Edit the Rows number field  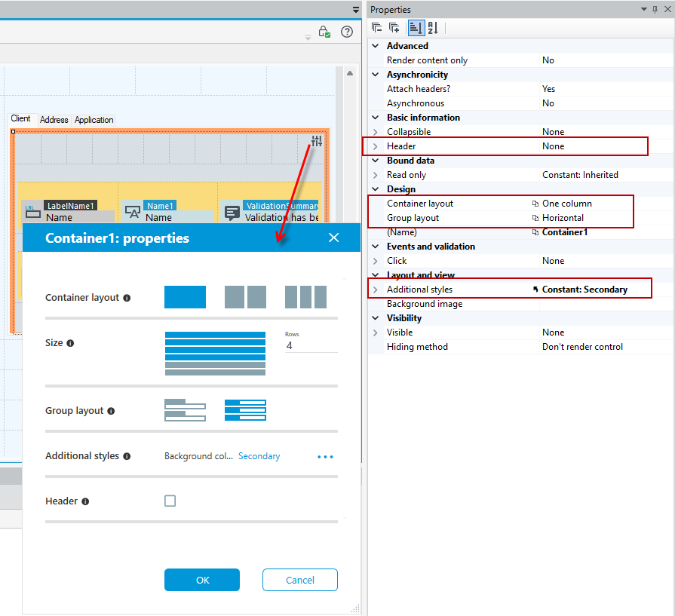click(311, 345)
